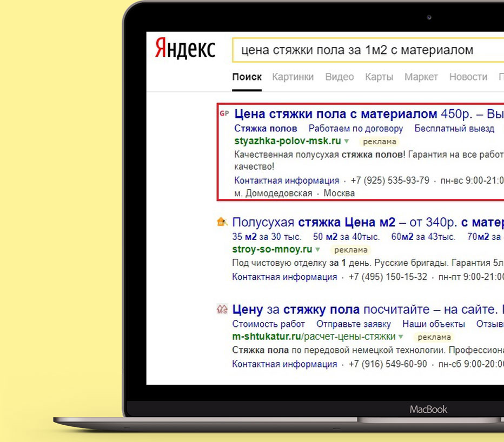504x442 pixels.
Task: Open the Стоимость работ sitelink
Action: point(268,324)
